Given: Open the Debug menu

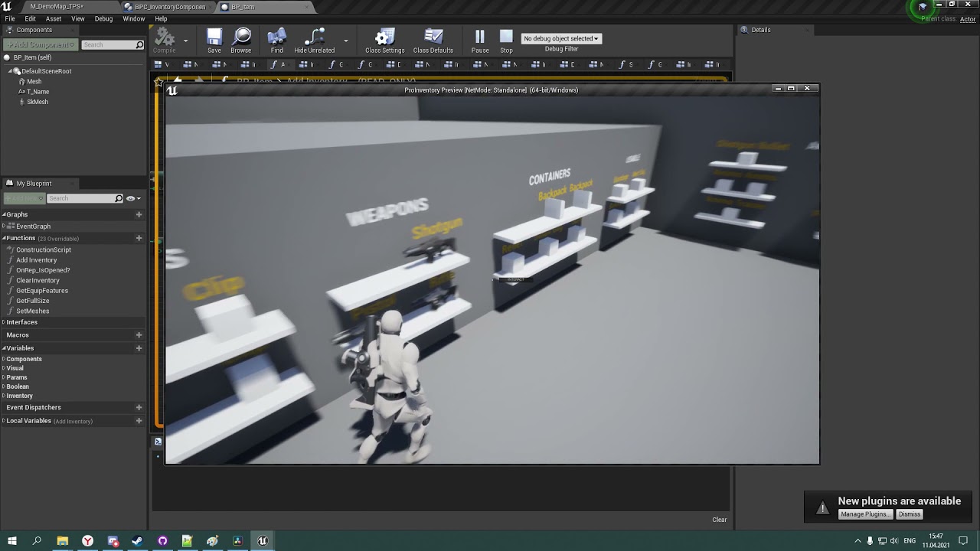Looking at the screenshot, I should [x=103, y=18].
